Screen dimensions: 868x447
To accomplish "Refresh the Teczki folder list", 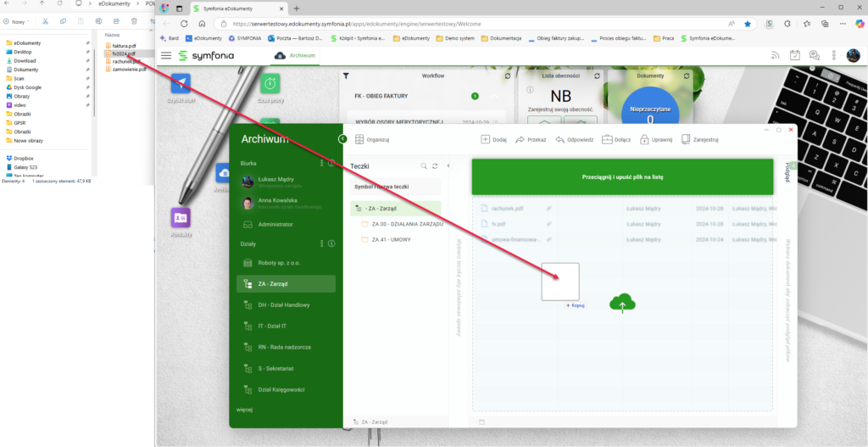I will (x=435, y=165).
